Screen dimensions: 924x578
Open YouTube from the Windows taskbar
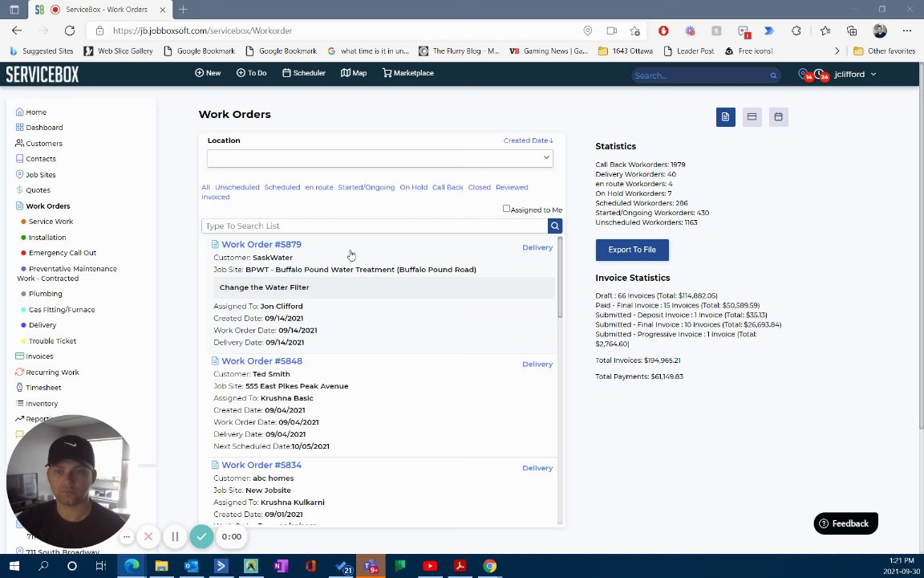[430, 566]
